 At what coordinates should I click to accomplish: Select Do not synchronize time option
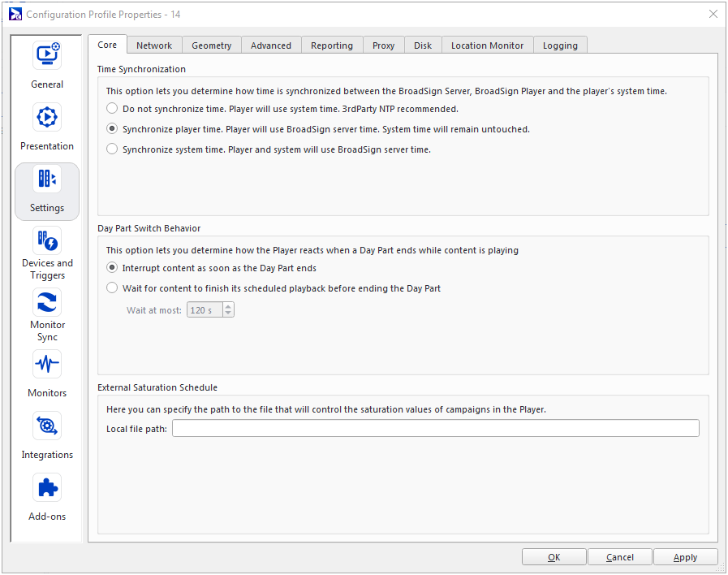pyautogui.click(x=112, y=108)
